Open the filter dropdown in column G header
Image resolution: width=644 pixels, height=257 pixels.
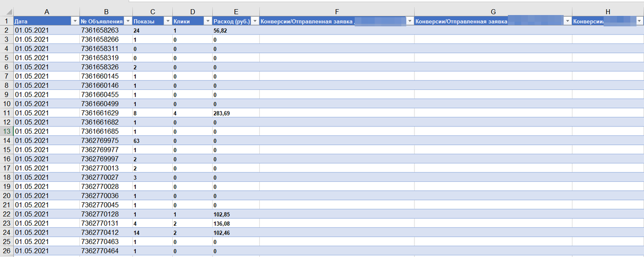(x=568, y=21)
